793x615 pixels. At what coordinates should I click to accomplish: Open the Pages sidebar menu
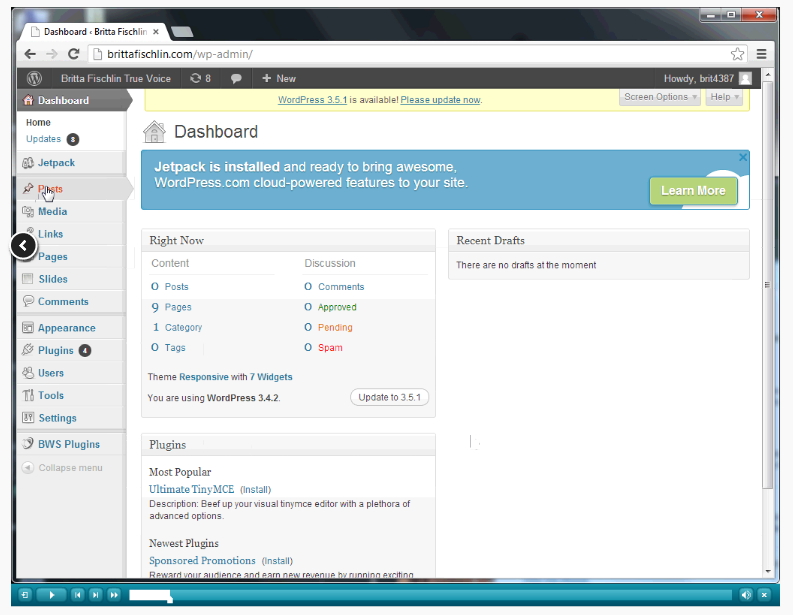click(x=71, y=256)
